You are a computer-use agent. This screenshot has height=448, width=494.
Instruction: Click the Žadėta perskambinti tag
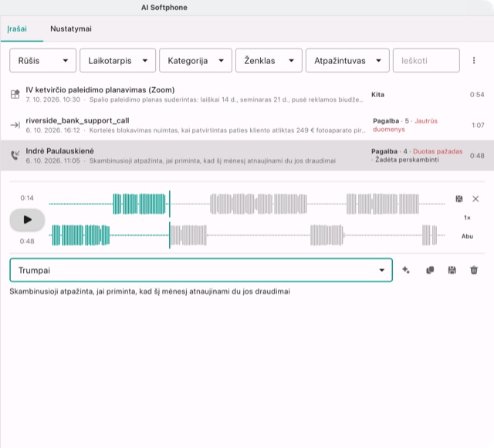[x=407, y=160]
